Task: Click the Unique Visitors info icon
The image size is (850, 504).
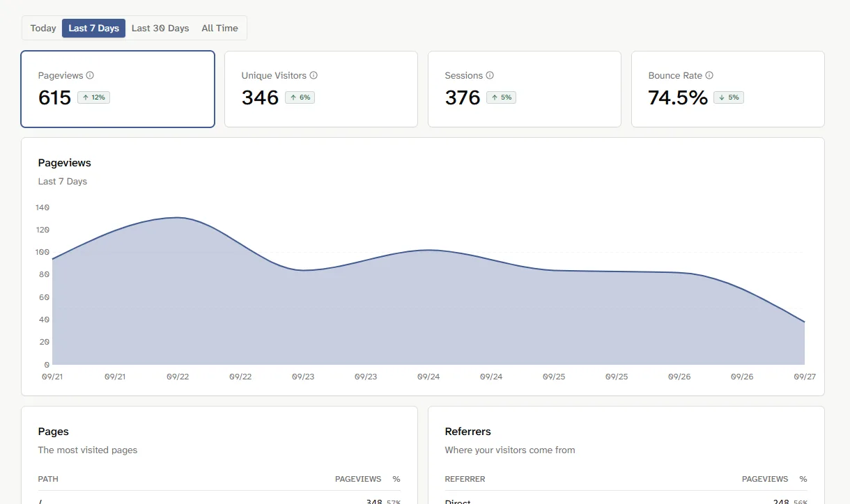Action: tap(314, 75)
